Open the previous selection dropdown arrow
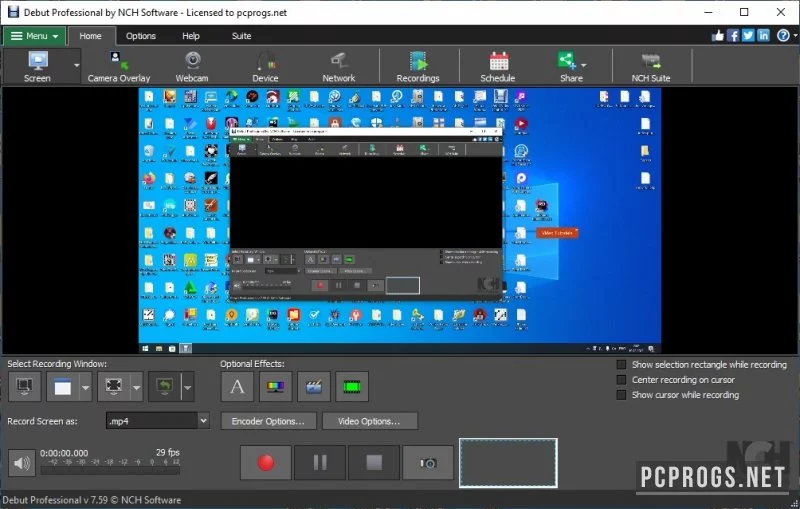The image size is (800, 509). [x=188, y=387]
